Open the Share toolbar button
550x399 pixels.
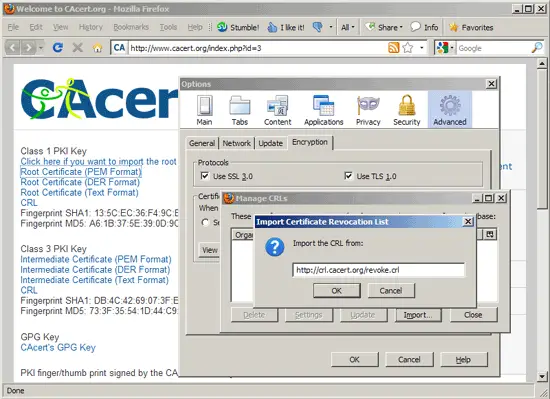(x=384, y=27)
